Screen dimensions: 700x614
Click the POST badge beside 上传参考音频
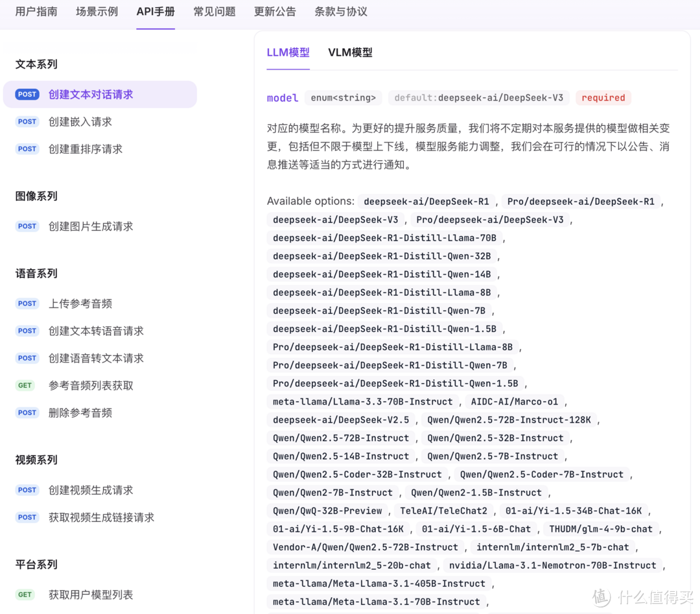27,303
